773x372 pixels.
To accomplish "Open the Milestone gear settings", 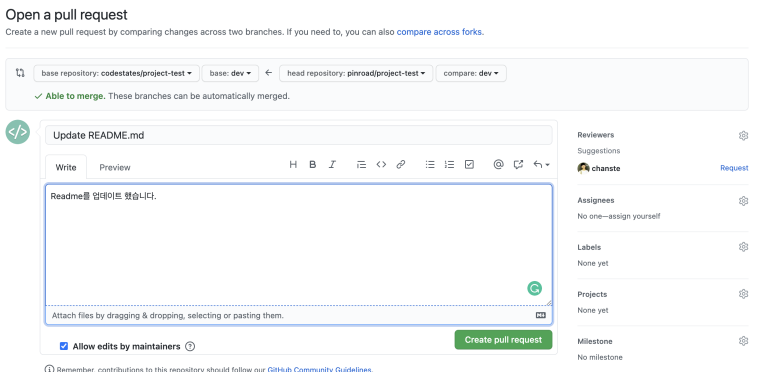I will (743, 341).
